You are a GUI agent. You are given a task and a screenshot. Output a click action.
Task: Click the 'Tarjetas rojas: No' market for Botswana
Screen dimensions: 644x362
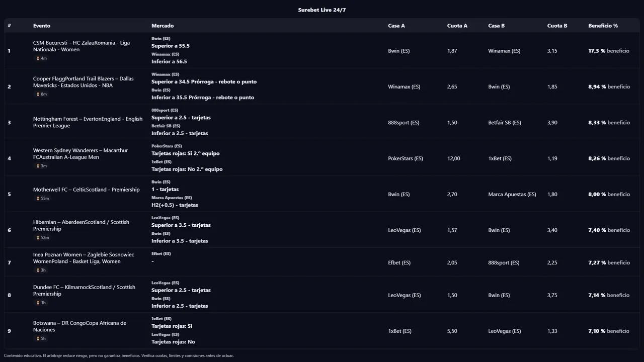[x=173, y=342]
